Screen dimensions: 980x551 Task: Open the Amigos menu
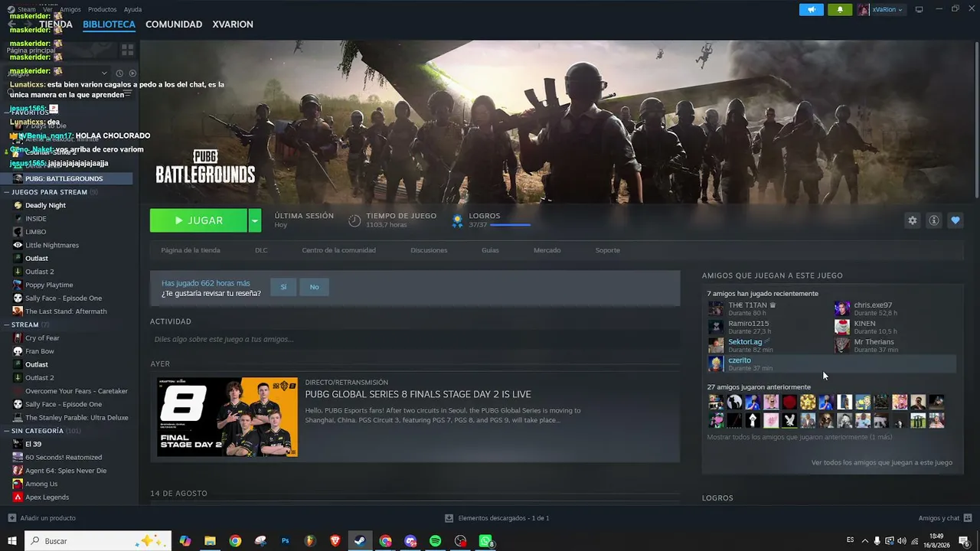[70, 9]
